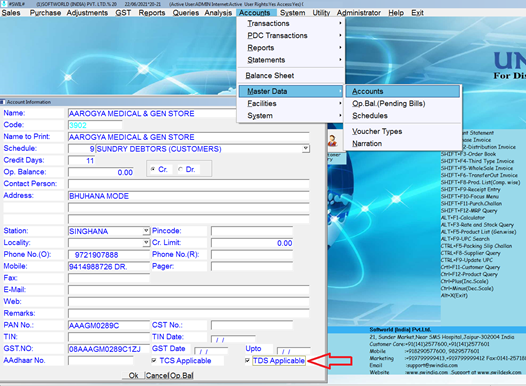Open the Schedule dropdown arrow

pos(306,148)
